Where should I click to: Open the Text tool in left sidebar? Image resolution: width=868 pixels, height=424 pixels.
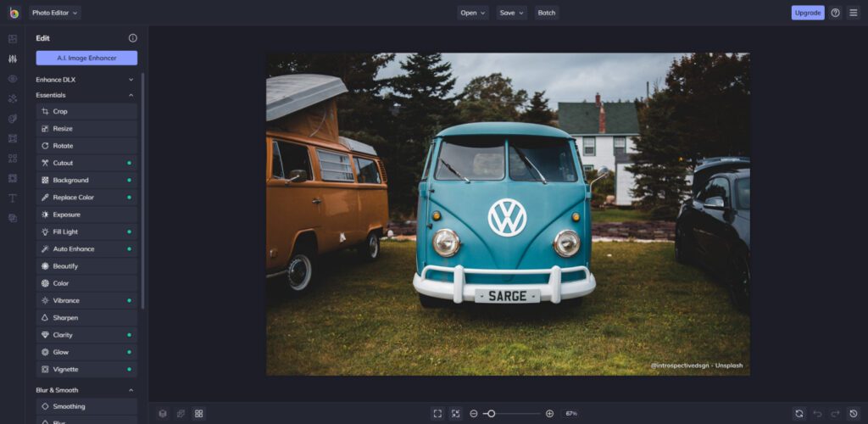(13, 198)
